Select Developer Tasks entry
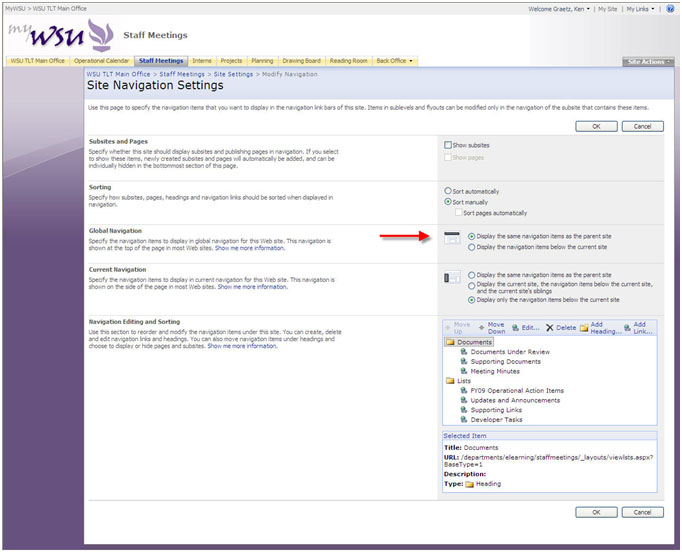The height and width of the screenshot is (553, 682). tap(491, 419)
